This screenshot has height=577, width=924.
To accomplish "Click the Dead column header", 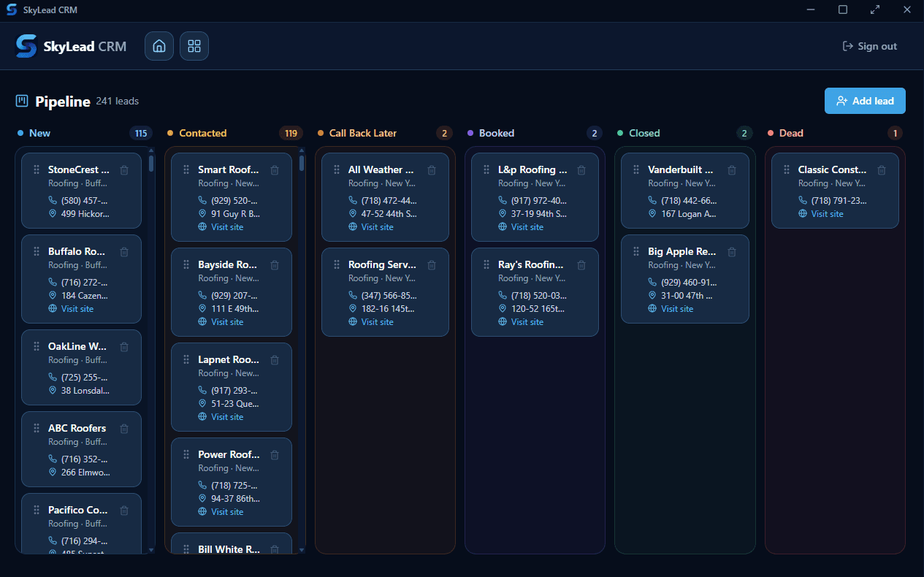I will coord(791,133).
